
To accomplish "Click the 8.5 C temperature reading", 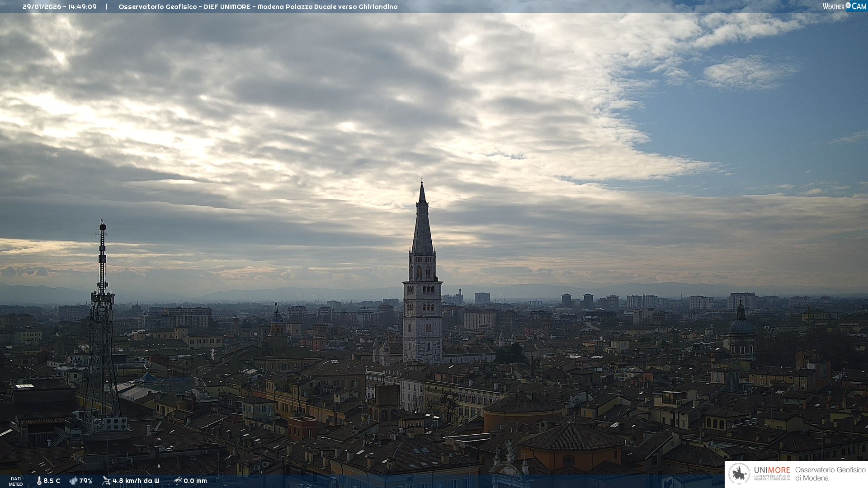I will click(x=52, y=481).
